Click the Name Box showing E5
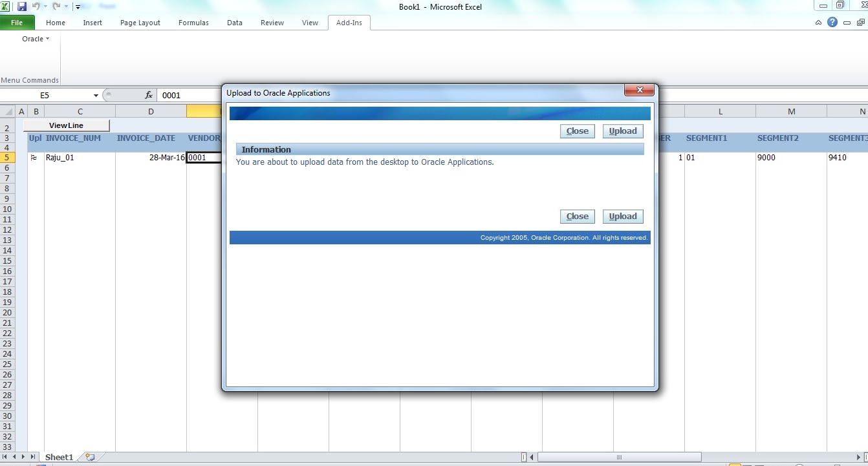868x466 pixels. coord(45,95)
